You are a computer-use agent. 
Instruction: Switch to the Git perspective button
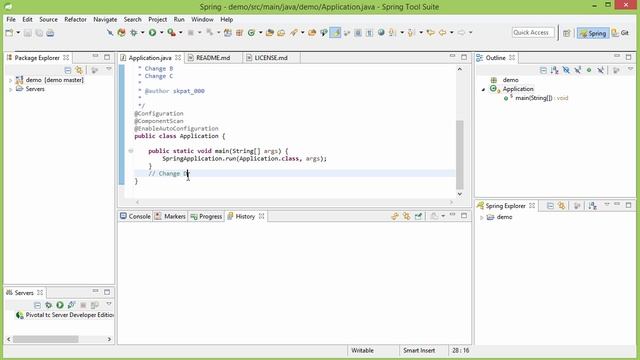pos(620,33)
